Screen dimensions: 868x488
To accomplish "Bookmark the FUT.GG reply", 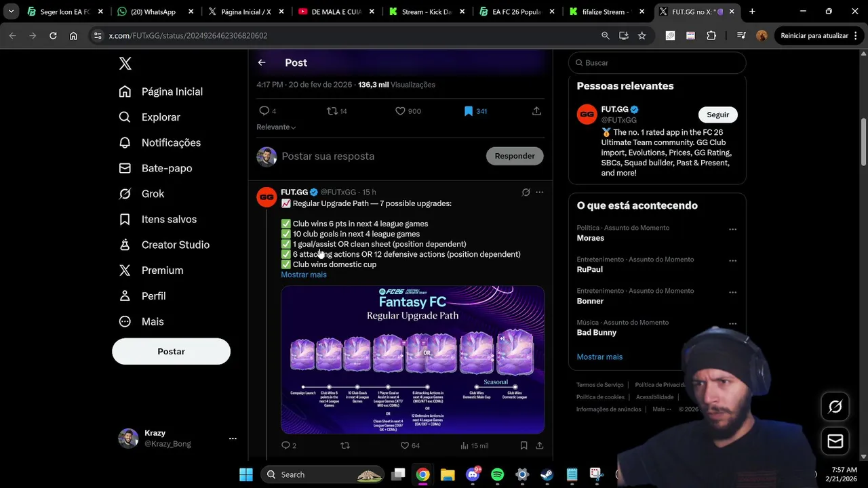I will [524, 445].
